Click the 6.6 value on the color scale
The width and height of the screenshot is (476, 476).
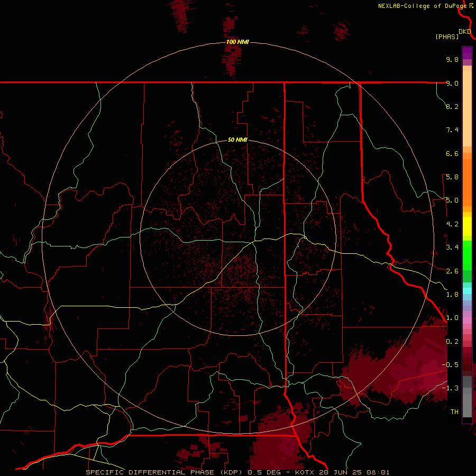(452, 153)
